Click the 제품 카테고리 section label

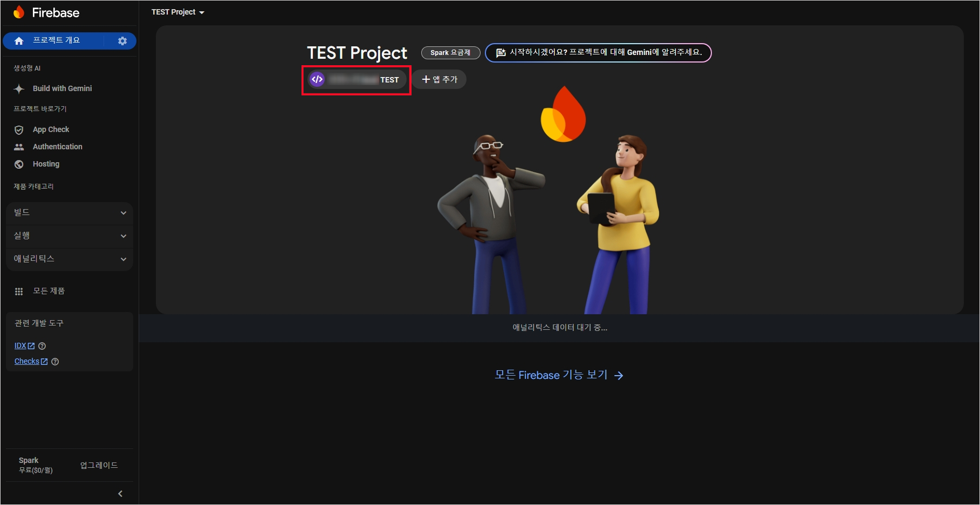tap(33, 186)
